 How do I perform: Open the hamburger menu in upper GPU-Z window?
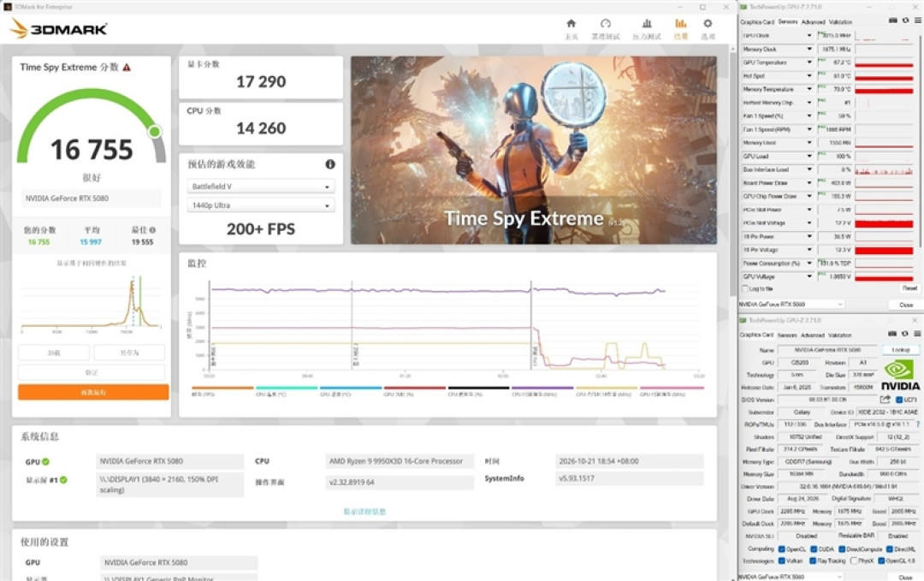tap(917, 21)
